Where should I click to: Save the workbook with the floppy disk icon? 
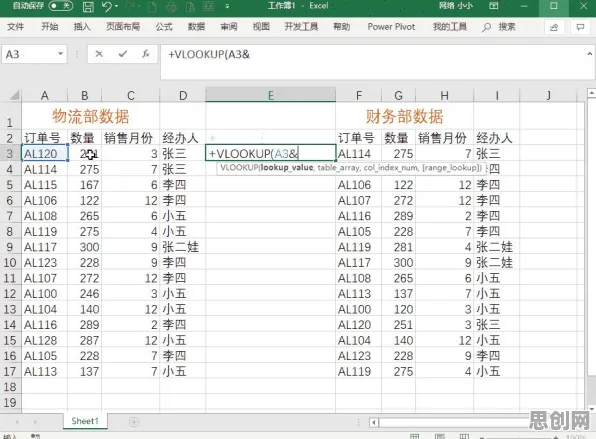coord(88,6)
